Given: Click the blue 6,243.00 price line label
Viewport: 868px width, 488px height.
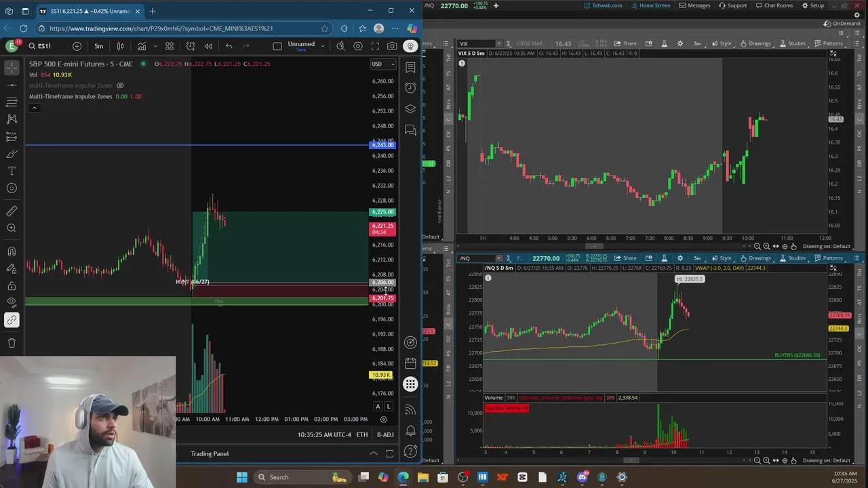Looking at the screenshot, I should click(x=382, y=145).
